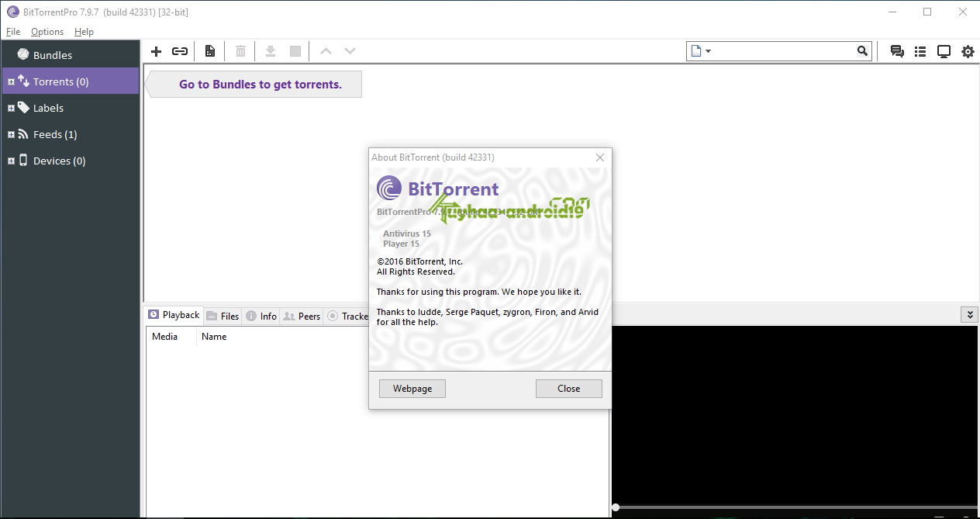Close About dialog with X icon

click(599, 157)
